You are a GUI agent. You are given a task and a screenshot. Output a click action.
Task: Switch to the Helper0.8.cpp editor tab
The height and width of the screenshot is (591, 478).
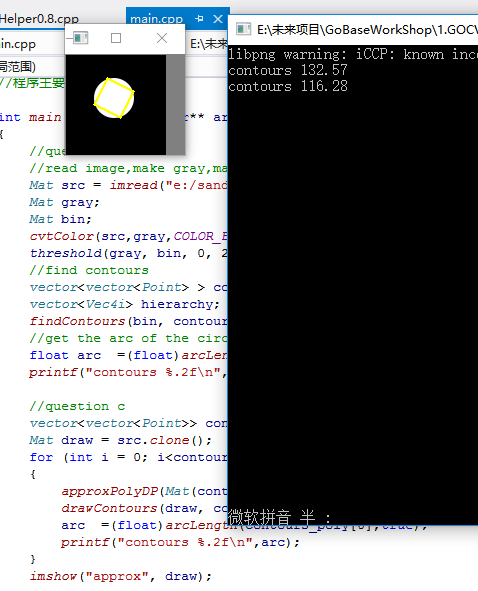point(39,18)
